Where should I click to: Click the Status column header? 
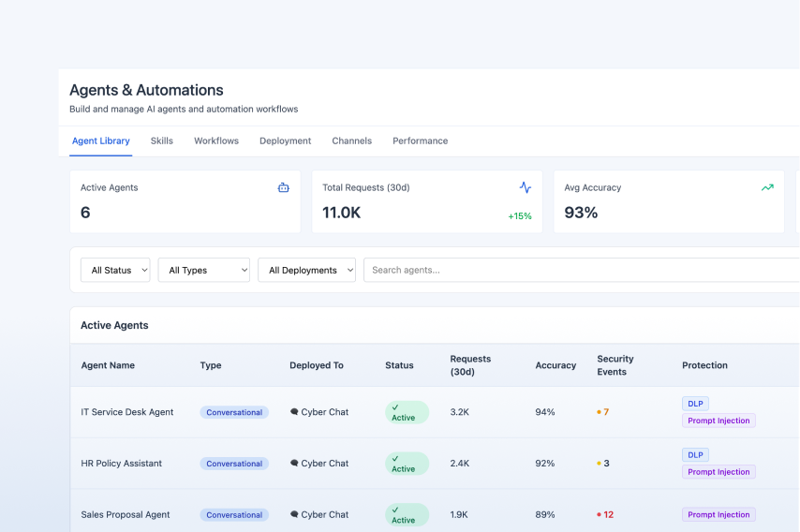click(x=399, y=365)
